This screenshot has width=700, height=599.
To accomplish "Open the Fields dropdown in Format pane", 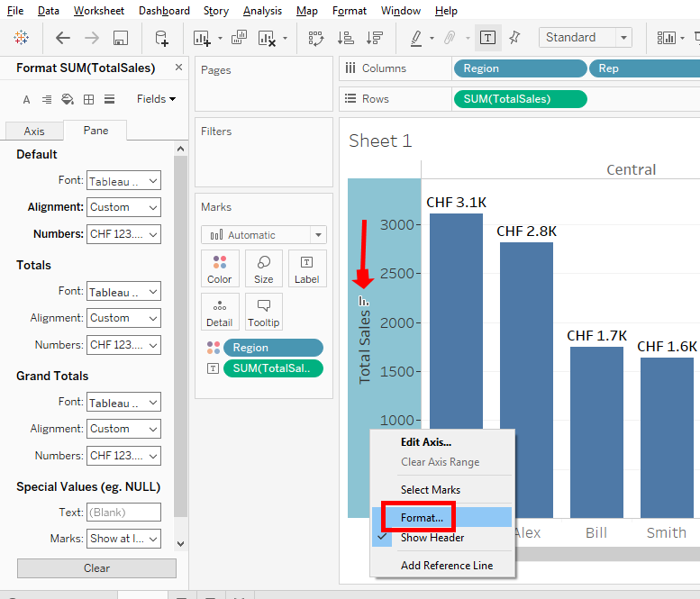I will pos(156,99).
